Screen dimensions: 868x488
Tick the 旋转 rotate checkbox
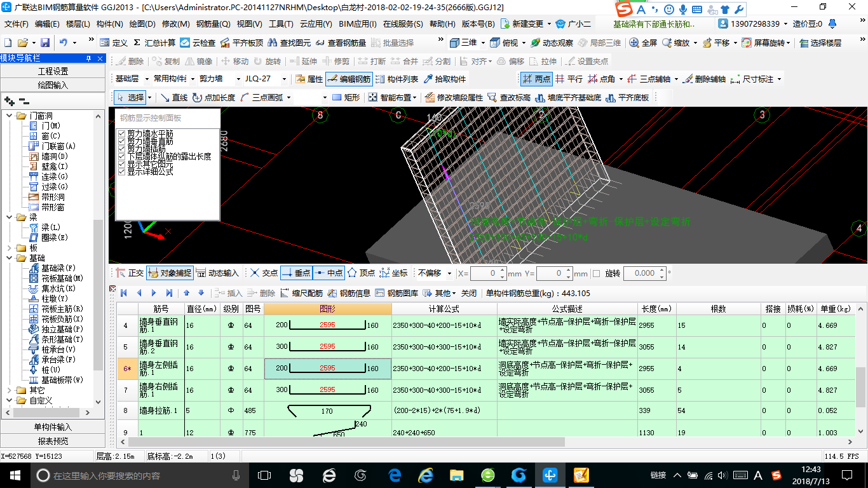[x=596, y=273]
